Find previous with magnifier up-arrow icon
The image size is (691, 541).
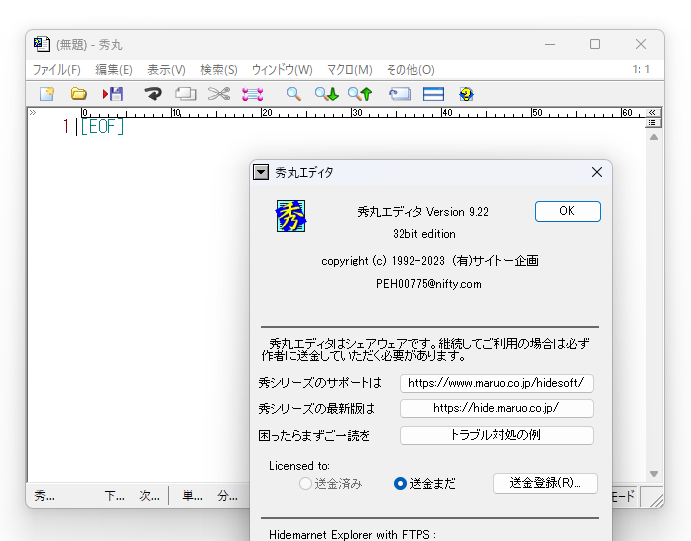[360, 94]
